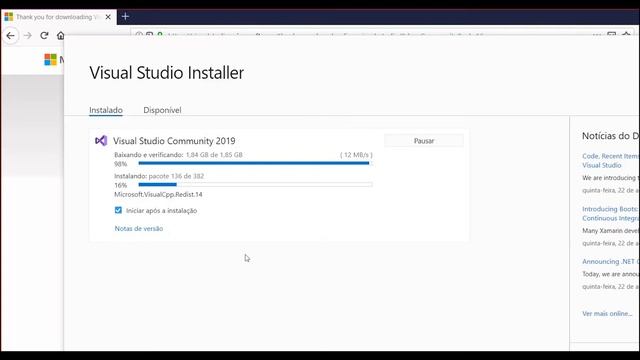Go to browser home icon

[x=60, y=36]
